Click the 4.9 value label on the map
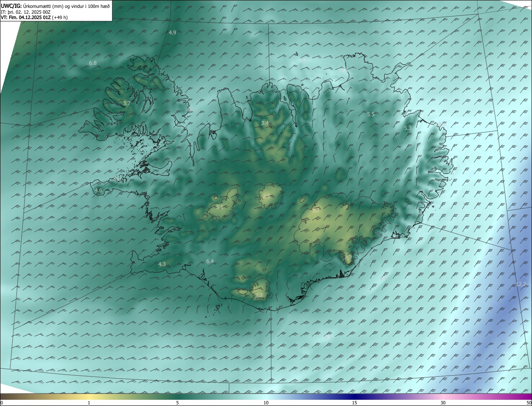The image size is (532, 406). [x=172, y=32]
